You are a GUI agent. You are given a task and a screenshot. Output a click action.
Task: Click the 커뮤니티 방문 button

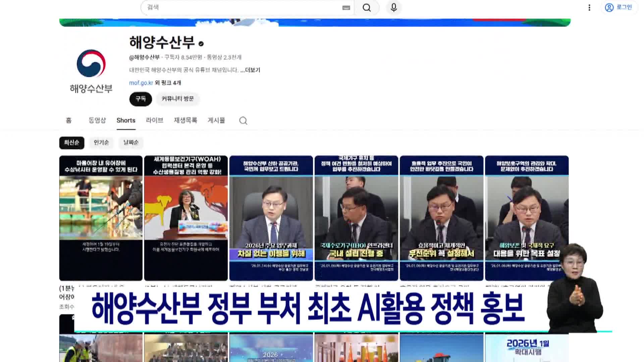177,99
